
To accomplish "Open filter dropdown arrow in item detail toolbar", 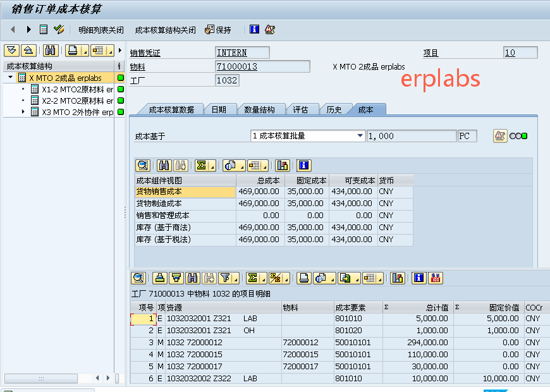I will [x=236, y=279].
